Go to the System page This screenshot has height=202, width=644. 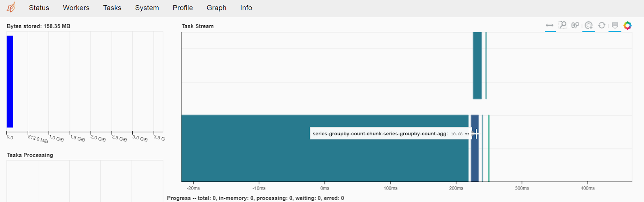147,8
